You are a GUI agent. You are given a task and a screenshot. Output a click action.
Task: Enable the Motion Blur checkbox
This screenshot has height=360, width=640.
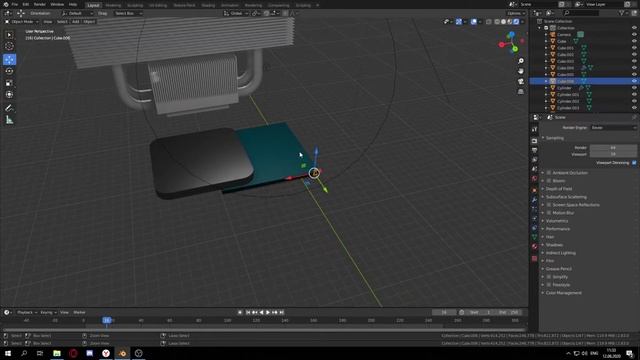pyautogui.click(x=549, y=213)
